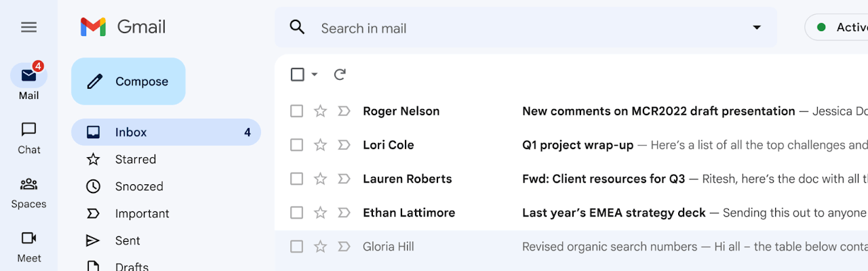The width and height of the screenshot is (868, 271).
Task: Open Meet from the side rail
Action: click(28, 238)
